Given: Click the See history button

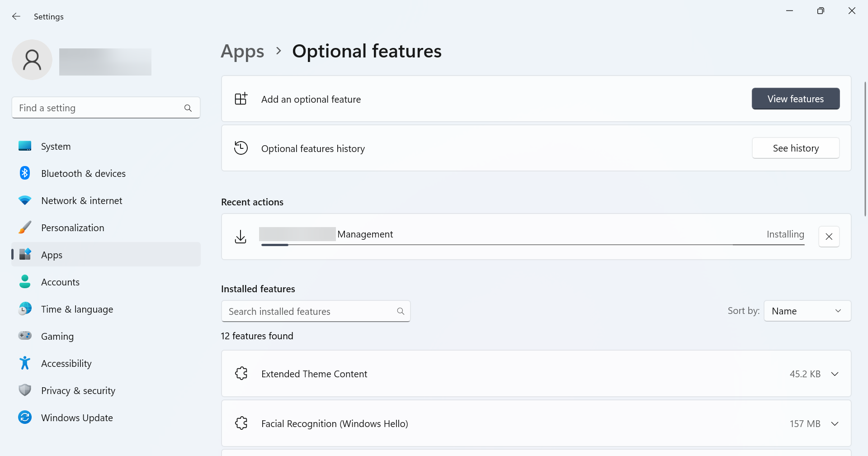Looking at the screenshot, I should (x=795, y=148).
